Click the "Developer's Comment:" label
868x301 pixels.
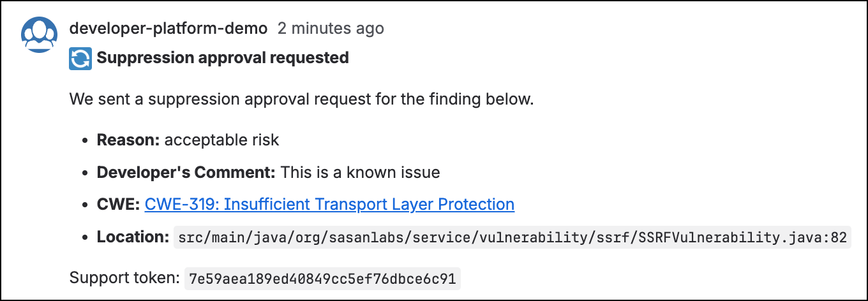tap(186, 172)
